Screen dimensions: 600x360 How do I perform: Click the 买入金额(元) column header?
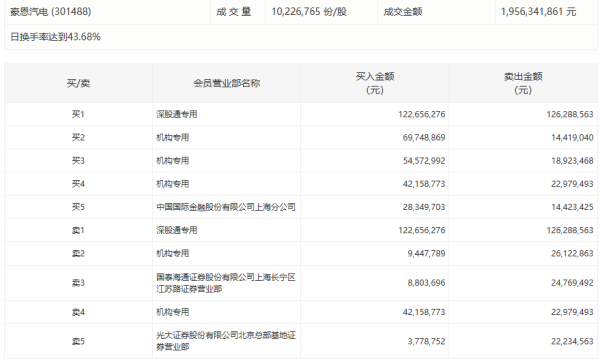tap(375, 83)
